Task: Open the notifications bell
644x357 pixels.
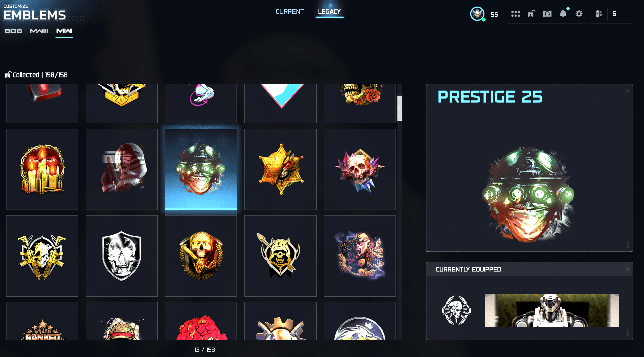Action: 563,14
